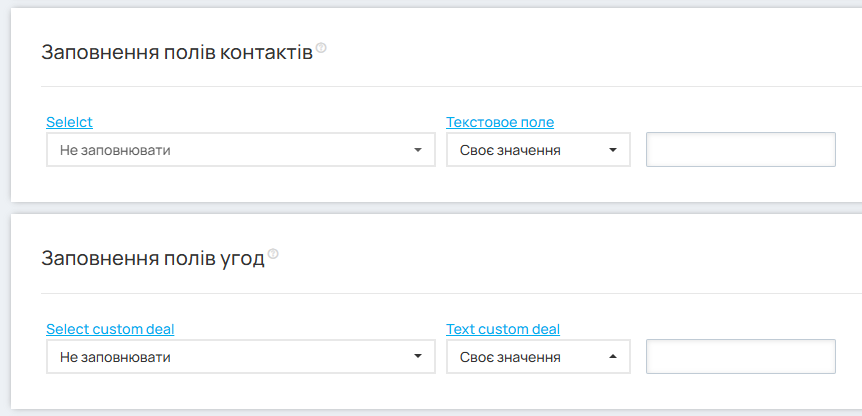Viewport: 862px width, 416px height.
Task: Click the Text custom deal link
Action: [x=502, y=329]
